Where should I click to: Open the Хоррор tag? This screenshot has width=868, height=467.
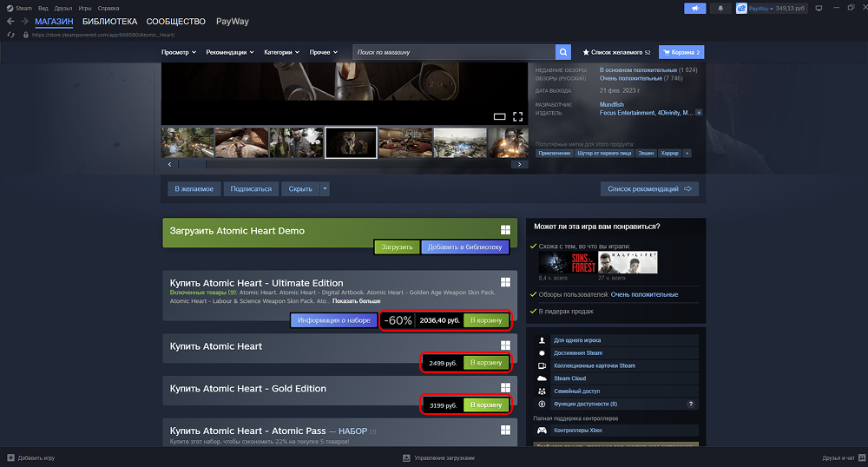[x=669, y=154]
